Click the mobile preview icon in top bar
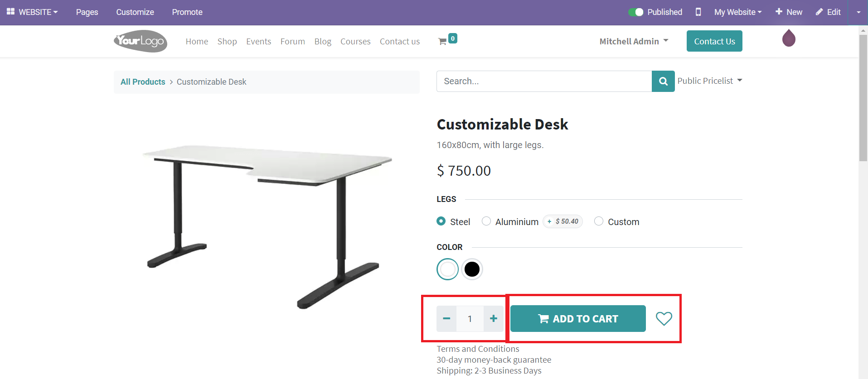This screenshot has height=379, width=868. 698,12
